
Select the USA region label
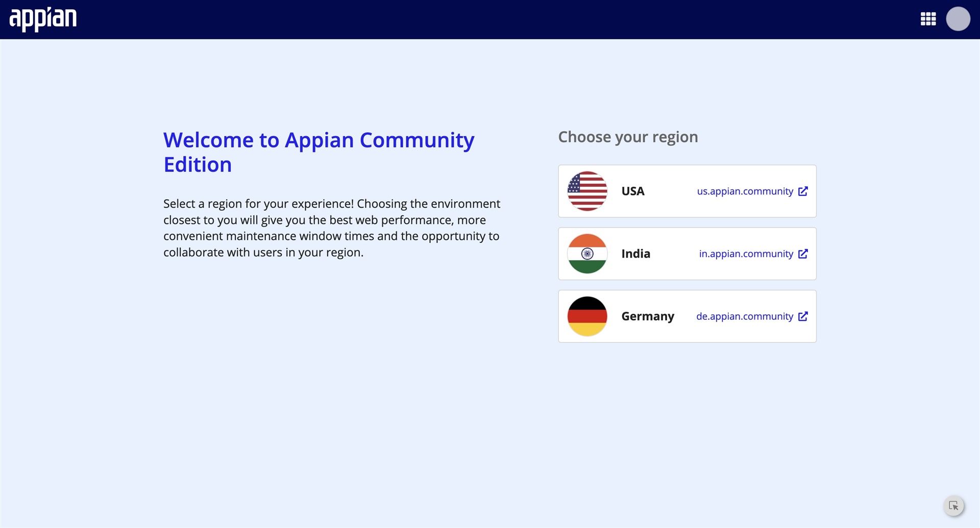pyautogui.click(x=633, y=191)
